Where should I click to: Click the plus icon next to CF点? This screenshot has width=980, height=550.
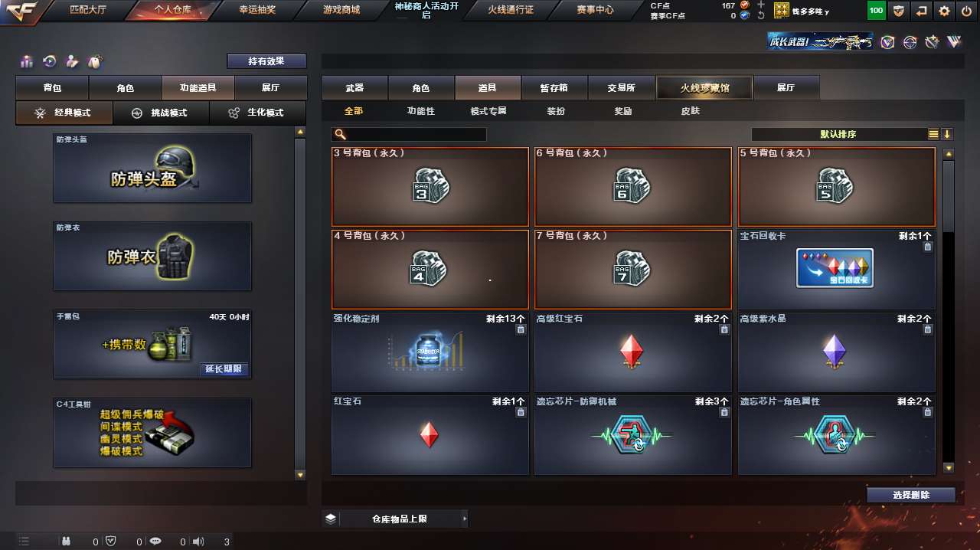(x=760, y=5)
